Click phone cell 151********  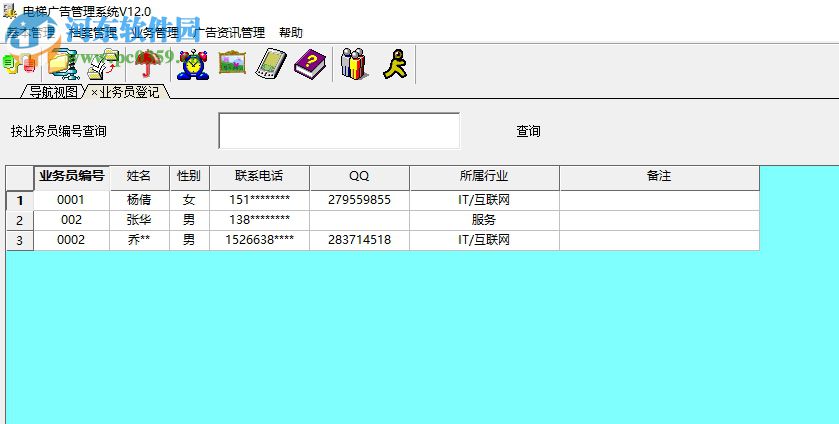[x=259, y=200]
